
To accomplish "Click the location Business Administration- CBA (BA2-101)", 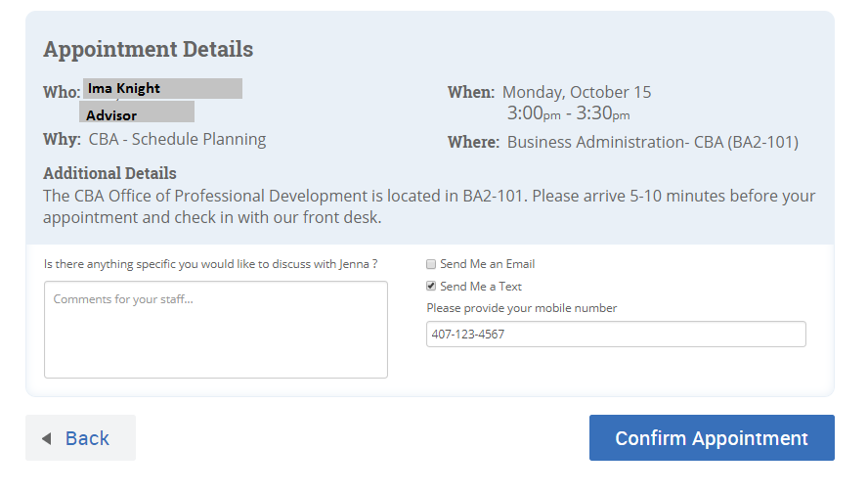I will coord(653,143).
